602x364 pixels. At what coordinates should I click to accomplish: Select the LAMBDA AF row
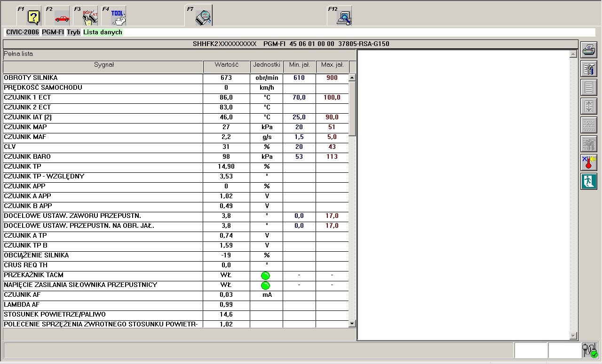176,305
